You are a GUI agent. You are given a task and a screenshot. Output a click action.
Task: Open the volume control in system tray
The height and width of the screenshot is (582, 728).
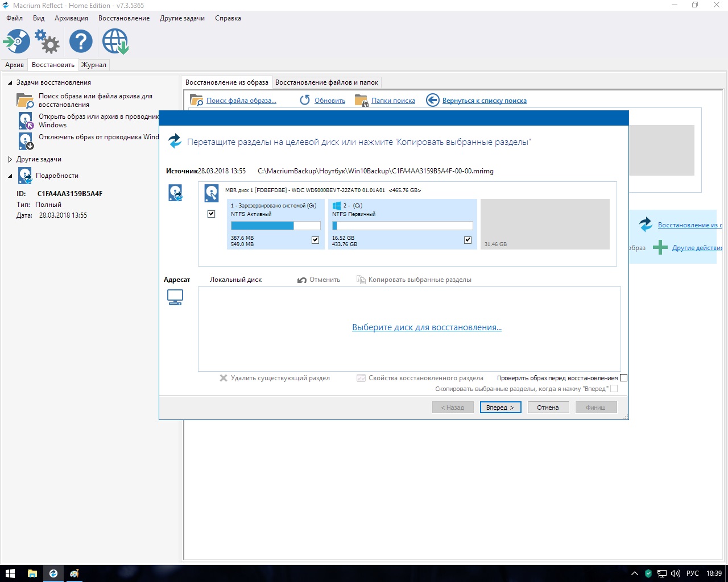[x=676, y=573]
